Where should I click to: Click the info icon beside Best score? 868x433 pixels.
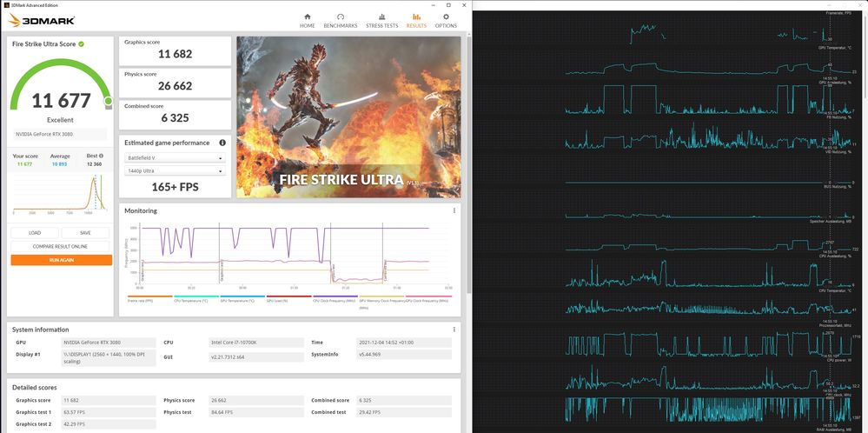click(x=101, y=156)
